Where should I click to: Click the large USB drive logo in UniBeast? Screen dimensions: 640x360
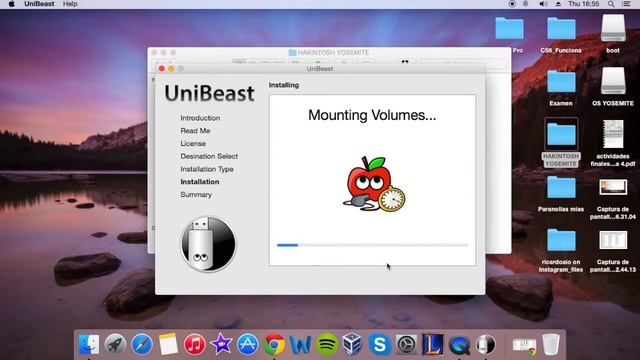[x=208, y=244]
